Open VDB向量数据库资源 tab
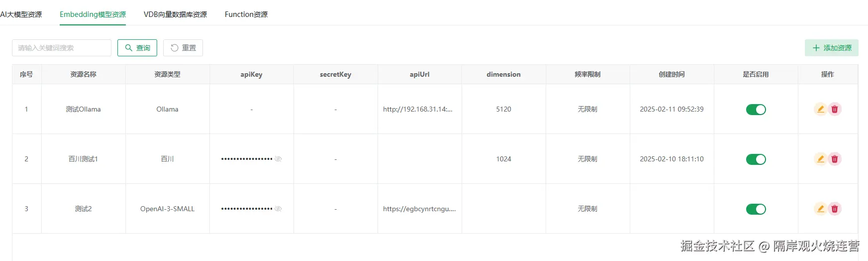Viewport: 868px width, 261px height. (175, 14)
